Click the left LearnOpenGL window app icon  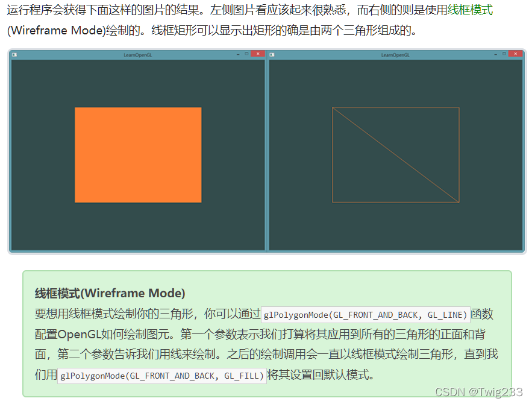pos(16,53)
